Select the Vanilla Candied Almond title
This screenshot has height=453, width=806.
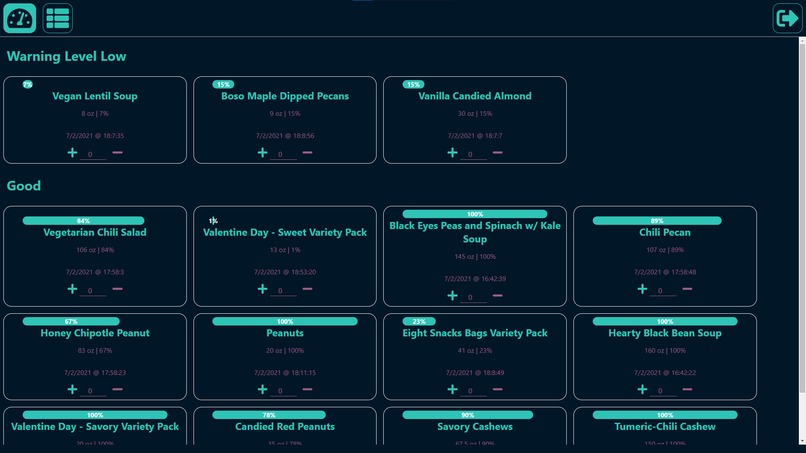(475, 96)
